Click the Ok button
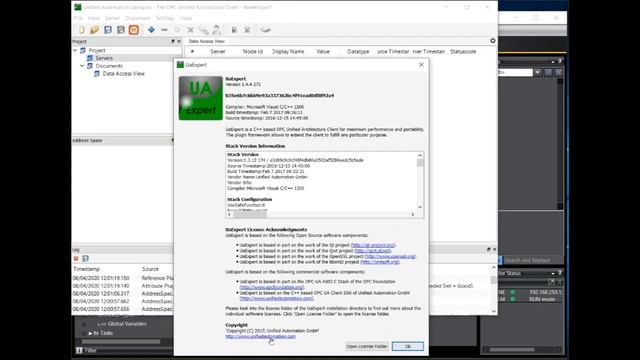The width and height of the screenshot is (640, 360). pos(408,346)
